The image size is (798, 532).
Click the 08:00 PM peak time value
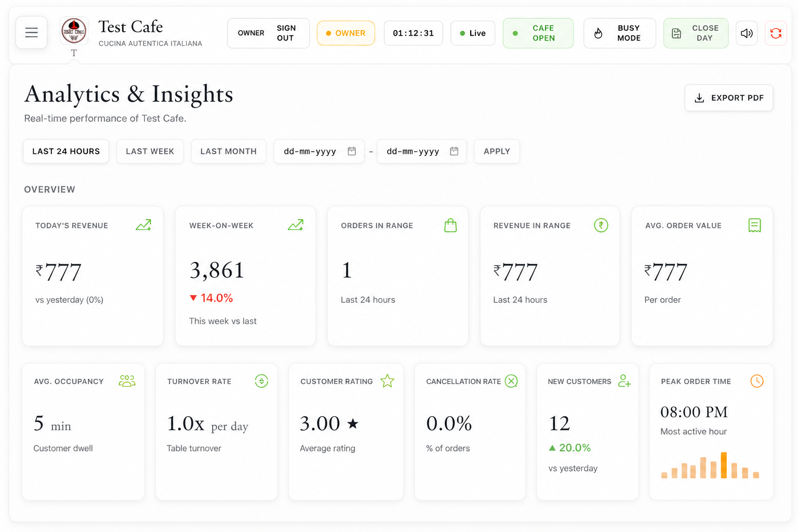(694, 412)
